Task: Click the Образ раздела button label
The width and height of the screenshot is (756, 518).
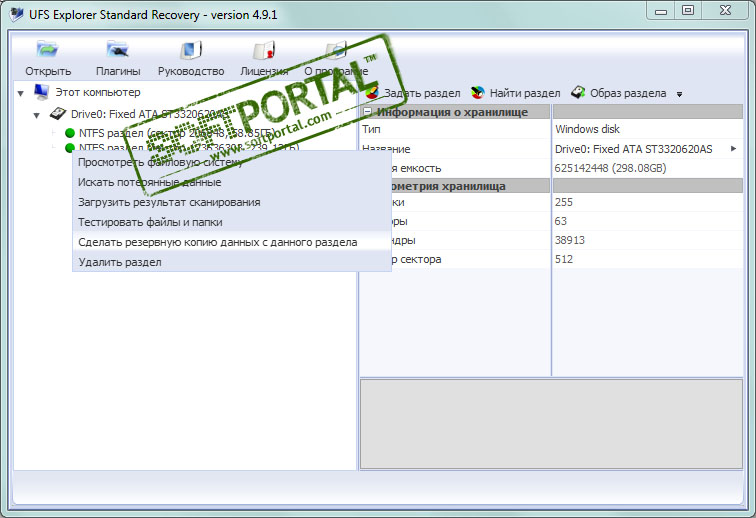Action: (628, 93)
